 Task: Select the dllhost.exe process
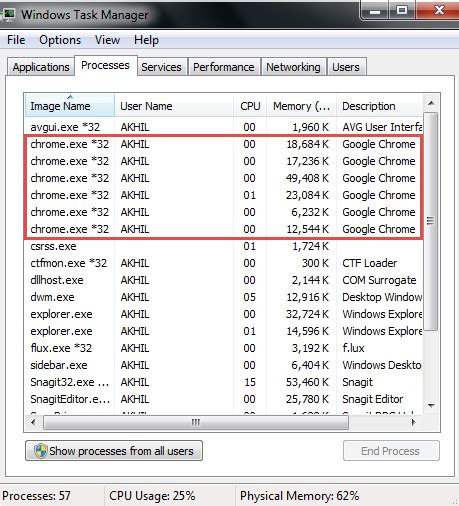[223, 280]
